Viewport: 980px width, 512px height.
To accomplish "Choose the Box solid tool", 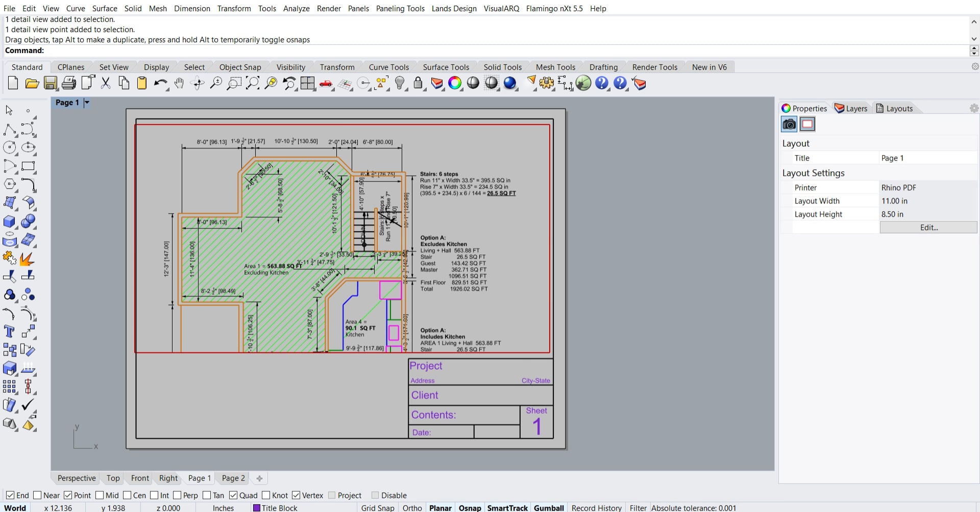I will 9,221.
